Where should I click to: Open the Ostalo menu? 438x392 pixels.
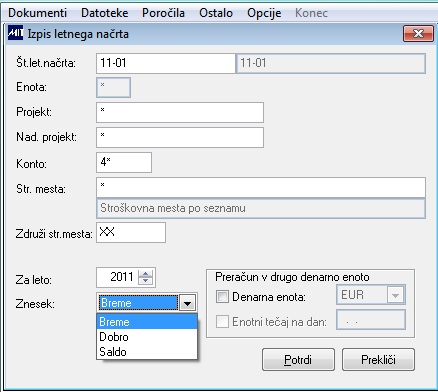pos(216,13)
